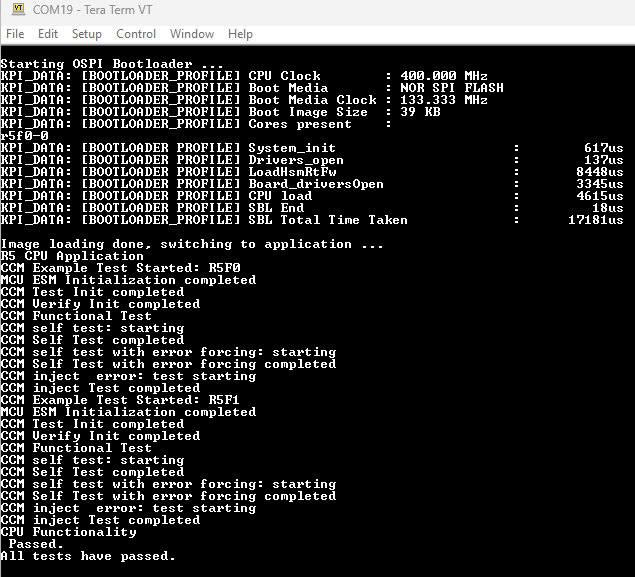Click the Tera Term VT title bar icon
The height and width of the screenshot is (577, 635).
click(x=18, y=9)
